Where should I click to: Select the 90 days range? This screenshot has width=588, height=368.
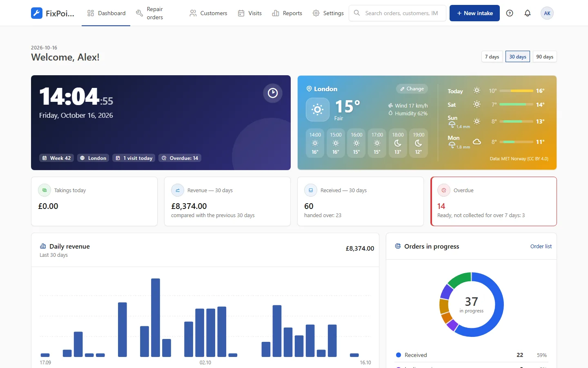coord(545,57)
